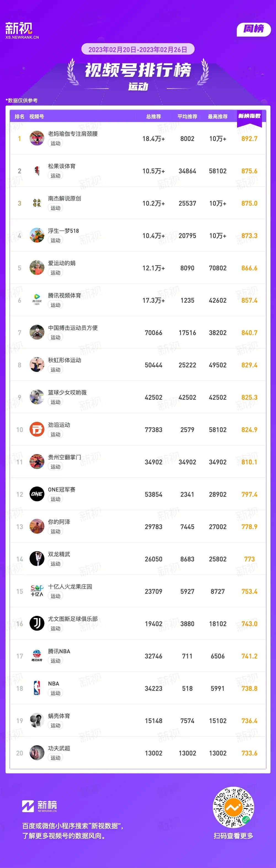
Task: Click the 劲滔运动 orange logo icon
Action: (x=37, y=430)
